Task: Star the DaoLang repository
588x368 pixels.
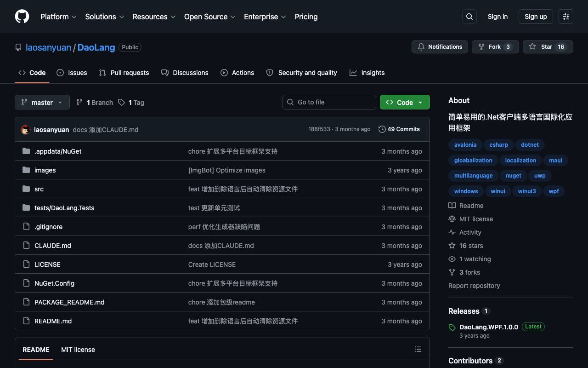Action: pos(548,47)
